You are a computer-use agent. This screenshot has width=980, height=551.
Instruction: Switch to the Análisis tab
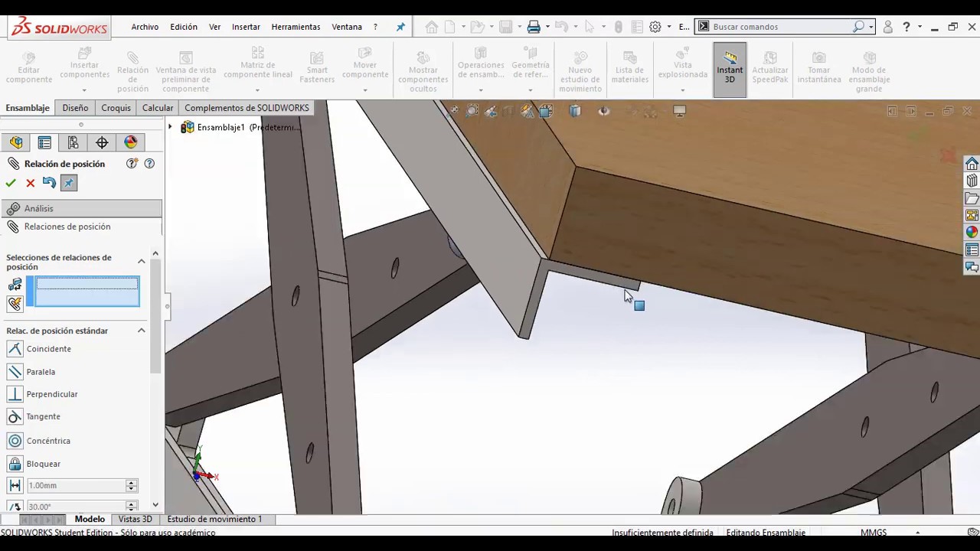[81, 208]
